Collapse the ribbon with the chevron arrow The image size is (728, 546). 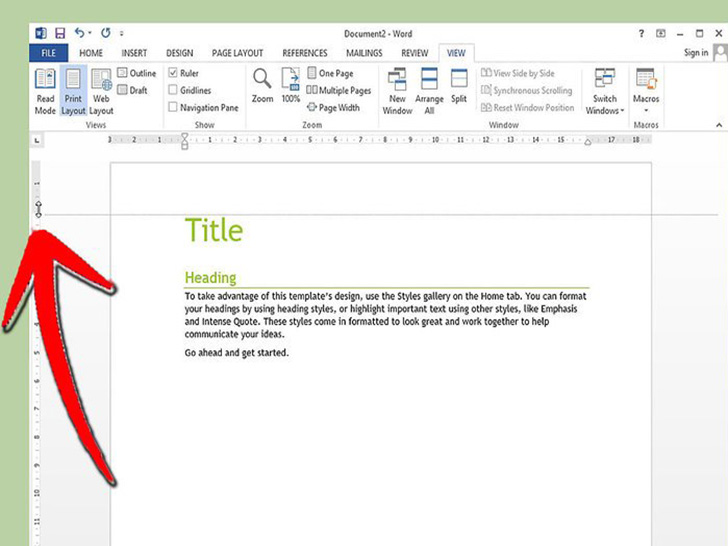tap(719, 125)
